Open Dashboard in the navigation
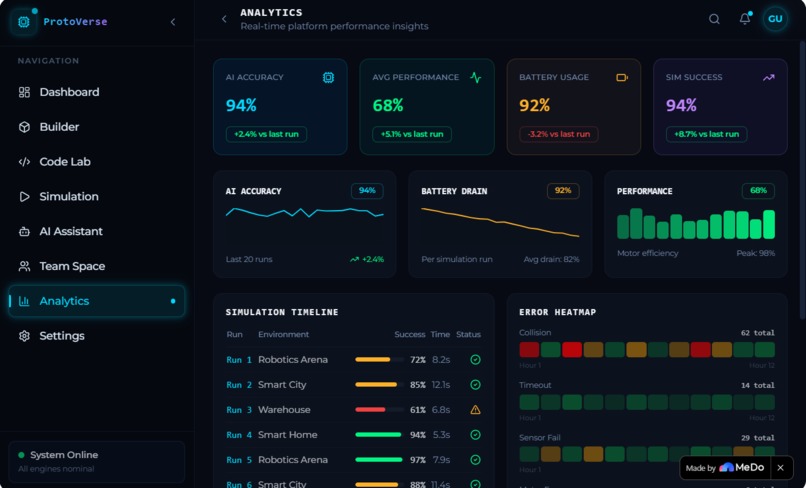Screen dimensions: 806x488 click(97, 92)
